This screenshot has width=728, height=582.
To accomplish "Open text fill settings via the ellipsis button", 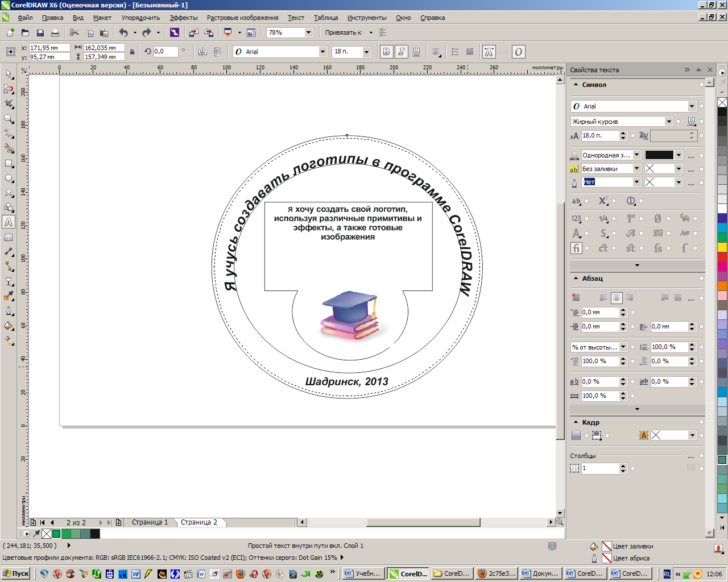I will click(691, 155).
